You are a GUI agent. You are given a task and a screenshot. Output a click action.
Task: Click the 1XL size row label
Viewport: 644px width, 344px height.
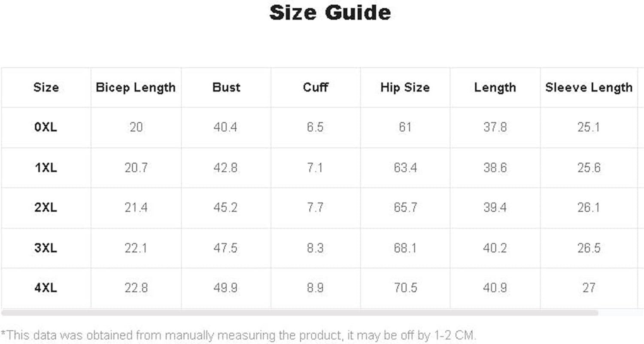coord(46,168)
